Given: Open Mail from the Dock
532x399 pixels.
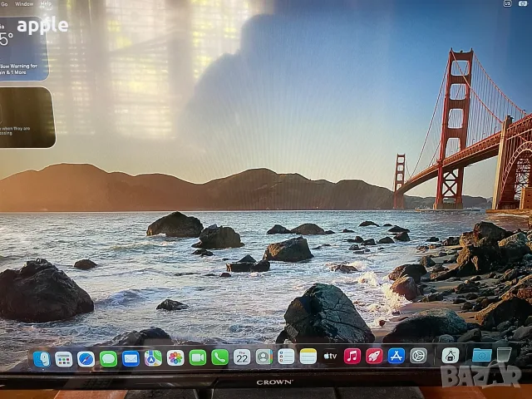Looking at the screenshot, I should pyautogui.click(x=131, y=358).
